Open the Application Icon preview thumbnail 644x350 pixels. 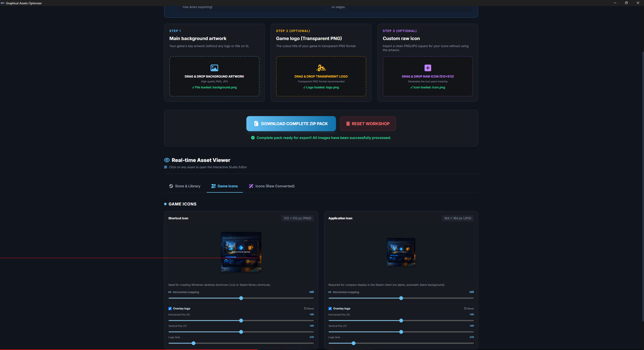pos(401,252)
